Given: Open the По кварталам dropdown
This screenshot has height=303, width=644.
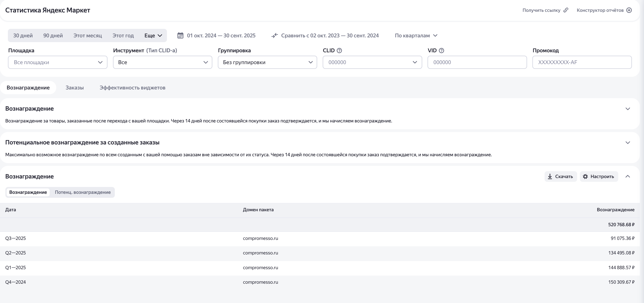Looking at the screenshot, I should pyautogui.click(x=416, y=35).
